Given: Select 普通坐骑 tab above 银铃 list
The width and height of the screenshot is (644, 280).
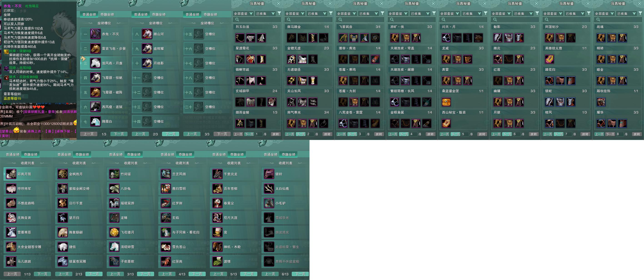Looking at the screenshot, I should (270, 155).
